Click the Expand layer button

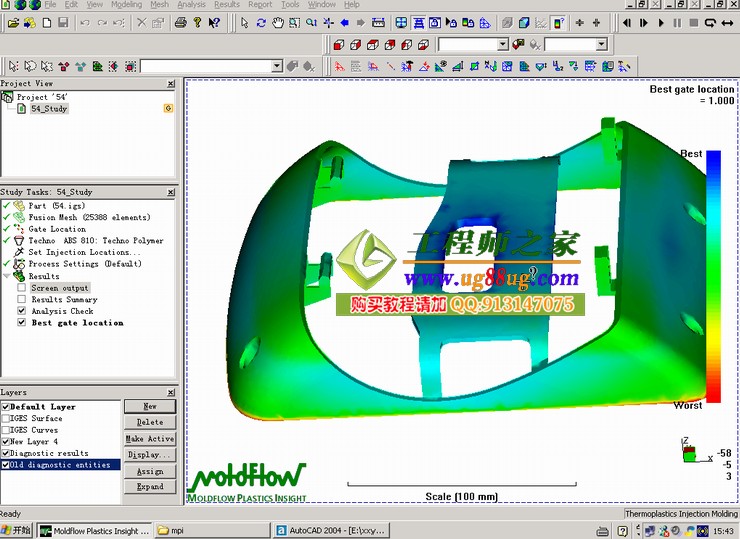pyautogui.click(x=150, y=487)
